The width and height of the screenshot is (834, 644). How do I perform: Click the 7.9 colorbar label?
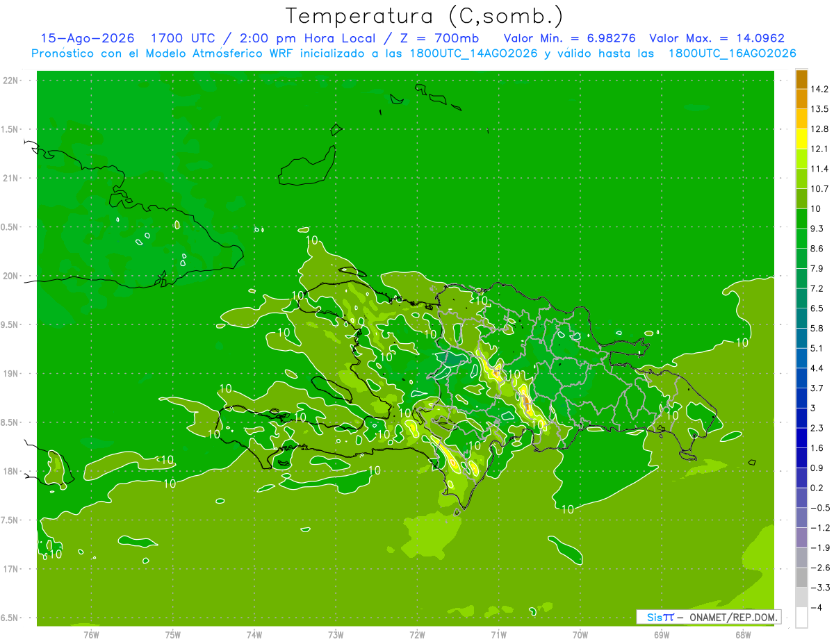[817, 269]
